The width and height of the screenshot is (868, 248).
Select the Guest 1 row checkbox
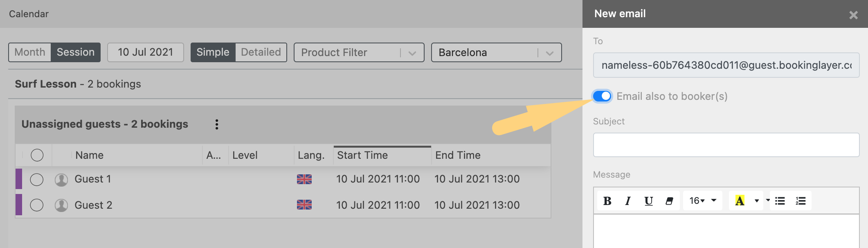(37, 180)
